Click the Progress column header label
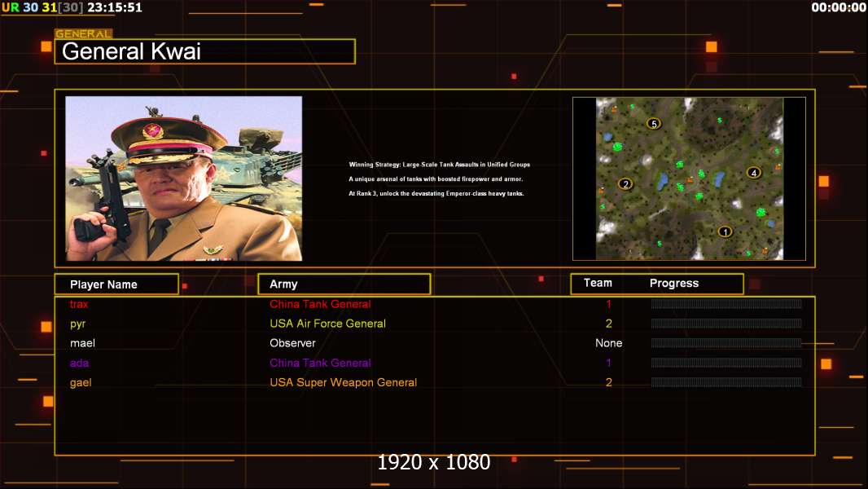This screenshot has width=868, height=489. (673, 283)
